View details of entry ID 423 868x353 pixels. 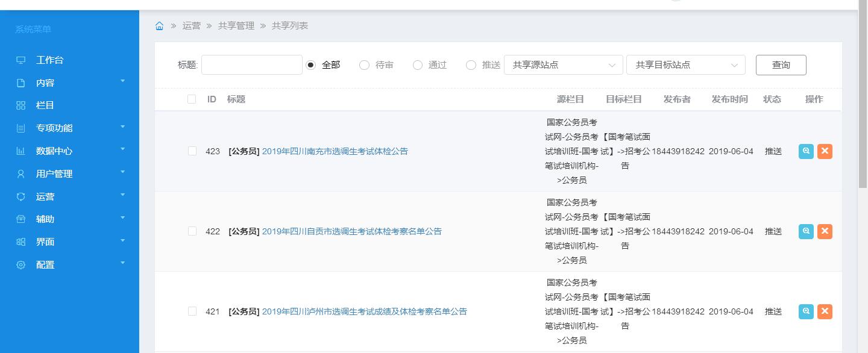(806, 151)
